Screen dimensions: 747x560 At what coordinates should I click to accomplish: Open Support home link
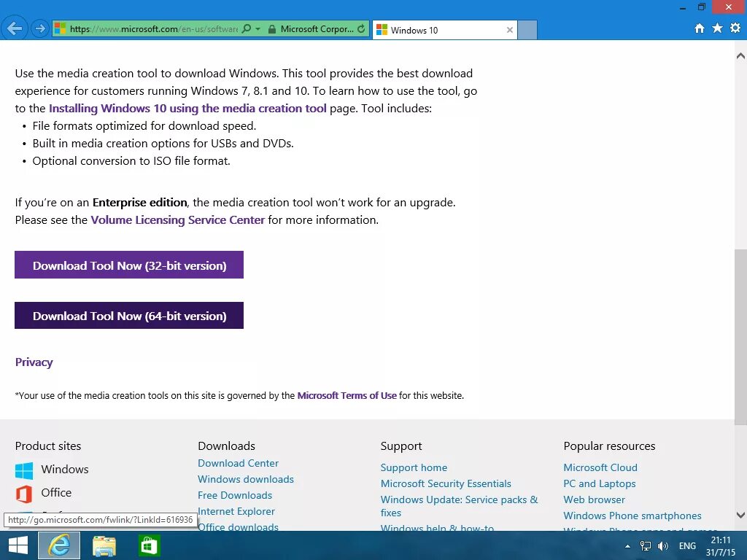[414, 467]
